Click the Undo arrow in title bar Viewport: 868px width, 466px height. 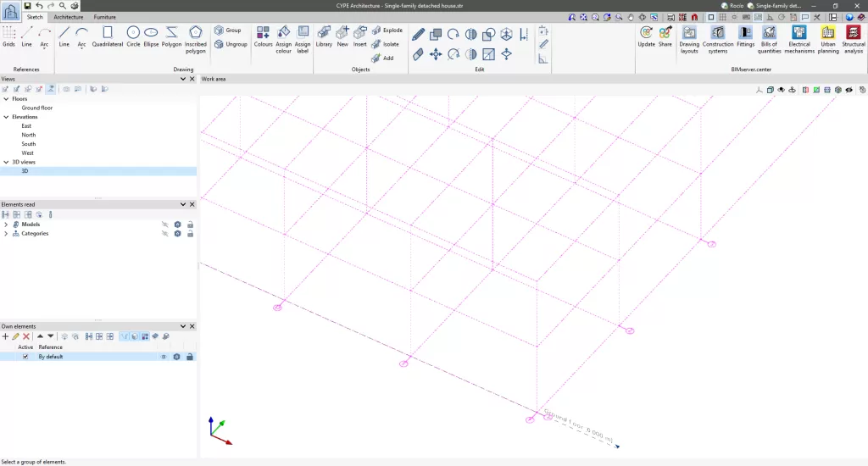coord(39,6)
